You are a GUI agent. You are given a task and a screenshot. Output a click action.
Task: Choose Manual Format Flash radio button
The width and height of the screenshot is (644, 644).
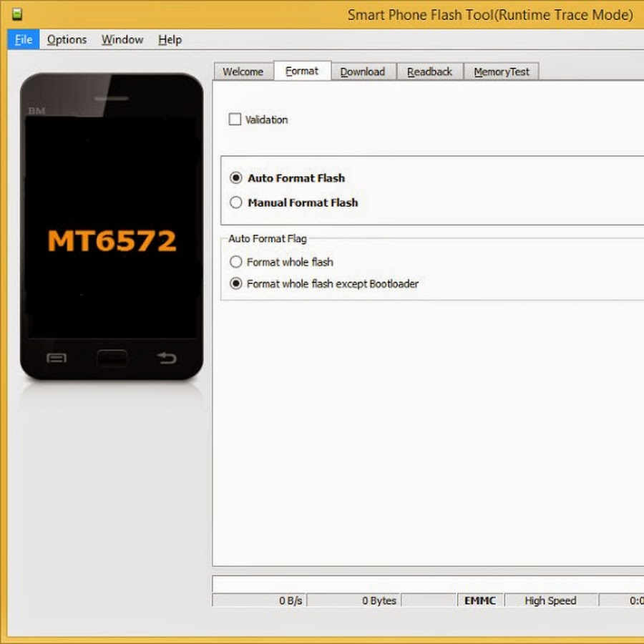236,203
